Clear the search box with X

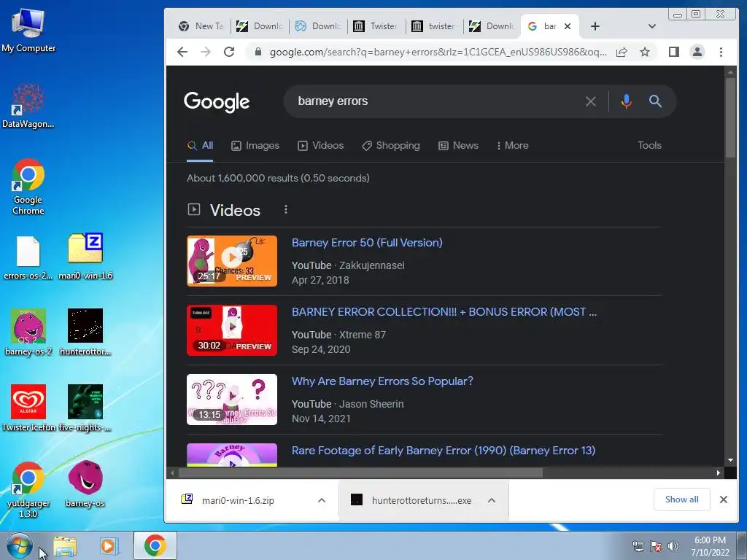(x=590, y=101)
